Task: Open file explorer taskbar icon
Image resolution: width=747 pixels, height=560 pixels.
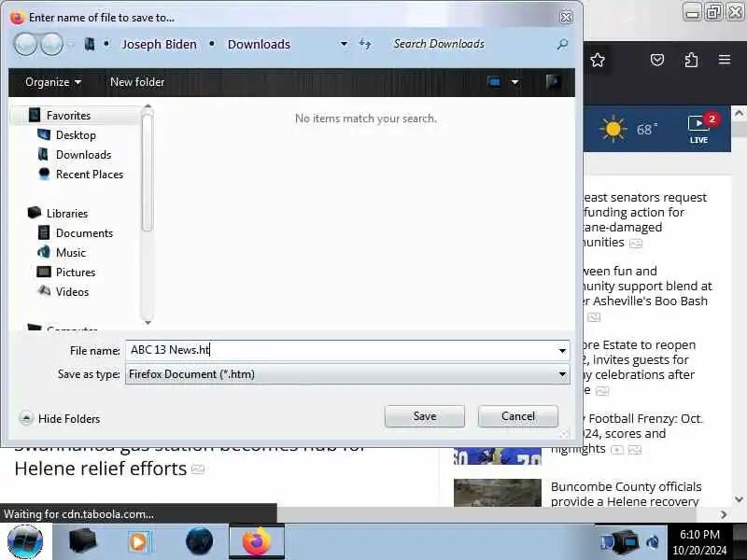Action: (x=82, y=541)
